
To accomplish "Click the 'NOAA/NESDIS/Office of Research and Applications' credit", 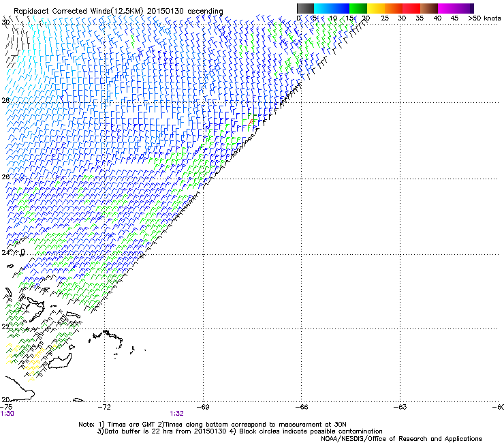I will (401, 438).
